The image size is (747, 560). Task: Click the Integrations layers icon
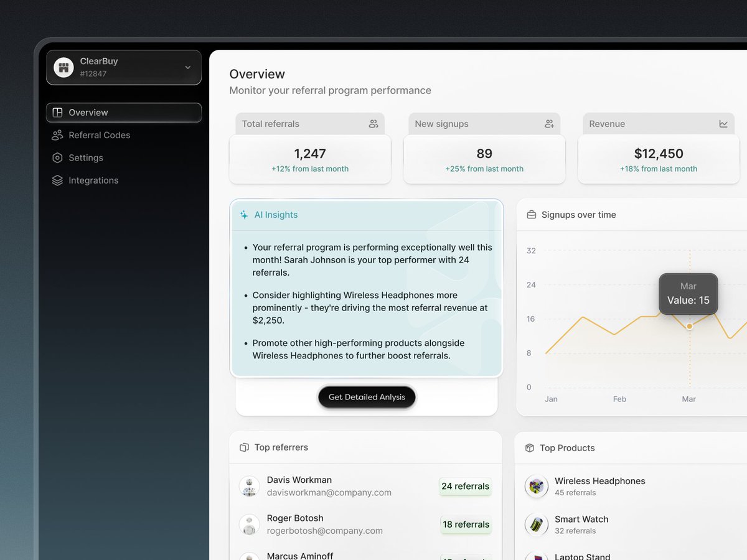[57, 180]
